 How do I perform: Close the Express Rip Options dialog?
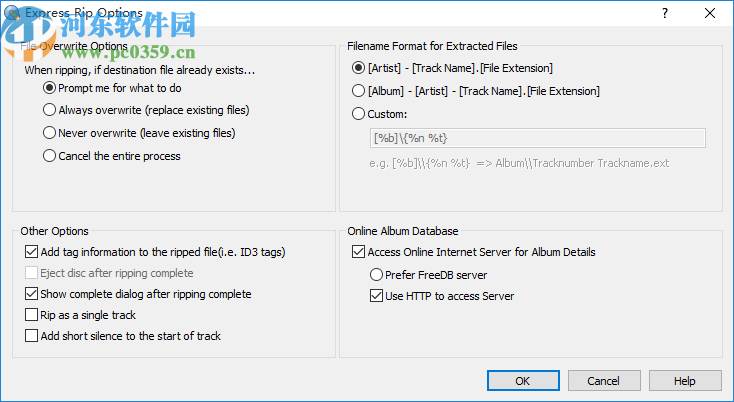[710, 14]
